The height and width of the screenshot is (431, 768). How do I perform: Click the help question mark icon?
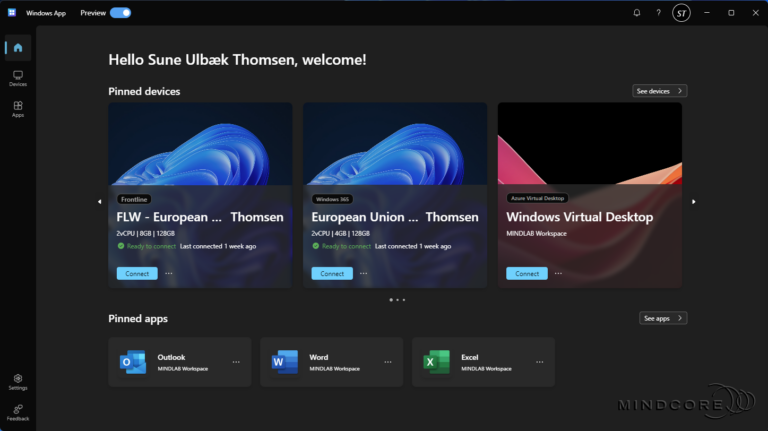click(x=658, y=13)
